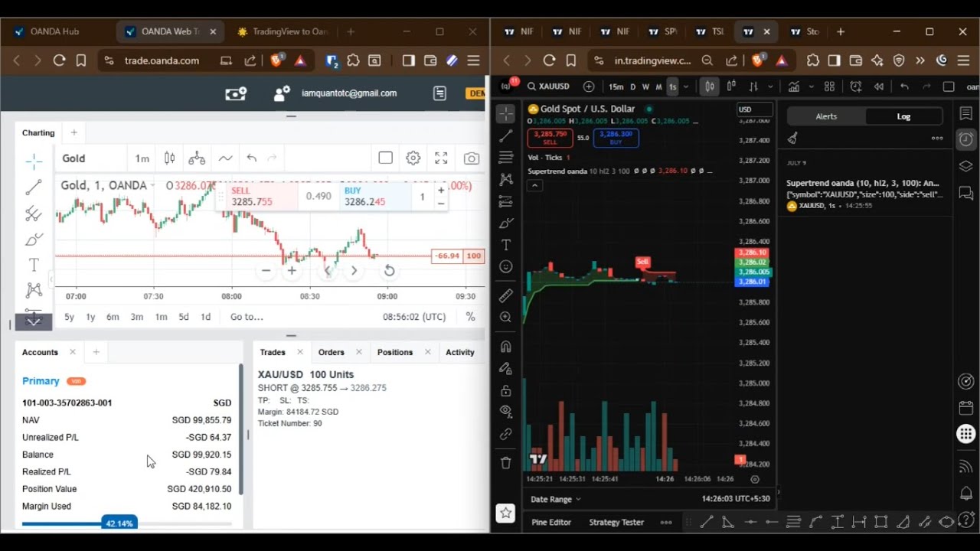
Task: Toggle TradingView stay in drawing mode pencil
Action: (x=506, y=369)
